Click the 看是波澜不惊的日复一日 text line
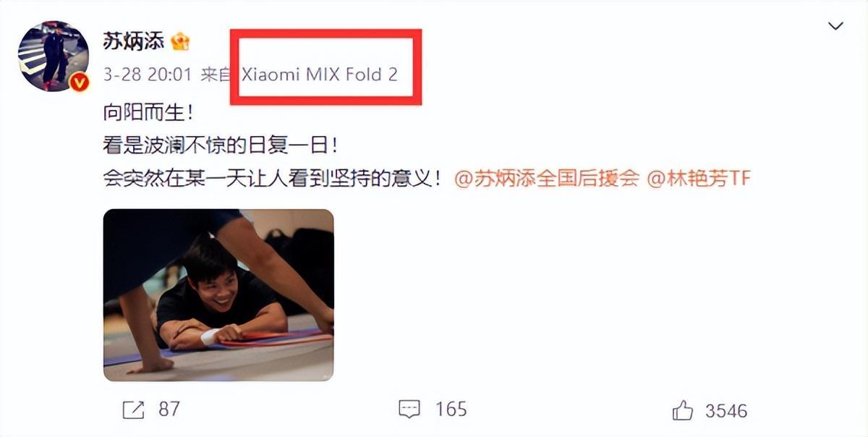 tap(221, 145)
